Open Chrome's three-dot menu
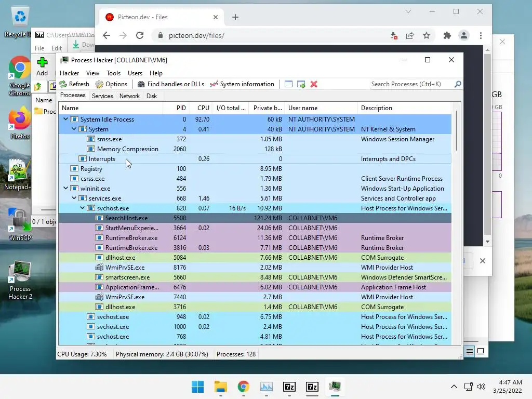Screen dimensions: 532x399 (x=481, y=35)
